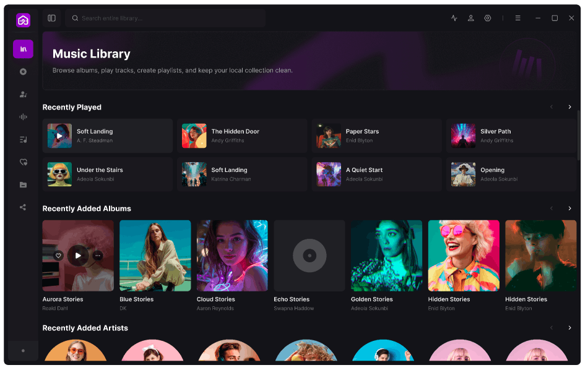Click the Echo Stories album title
This screenshot has height=378, width=588.
[292, 299]
